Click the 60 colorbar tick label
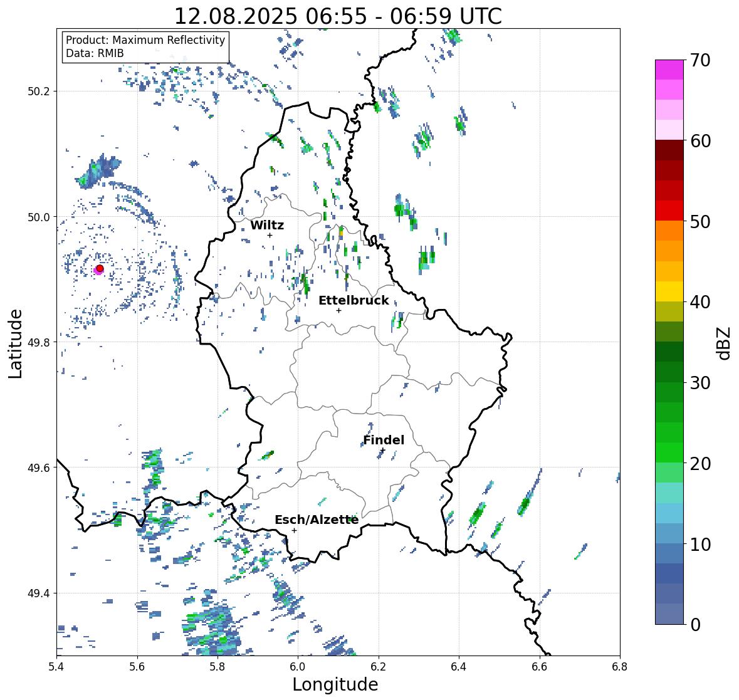 point(700,141)
